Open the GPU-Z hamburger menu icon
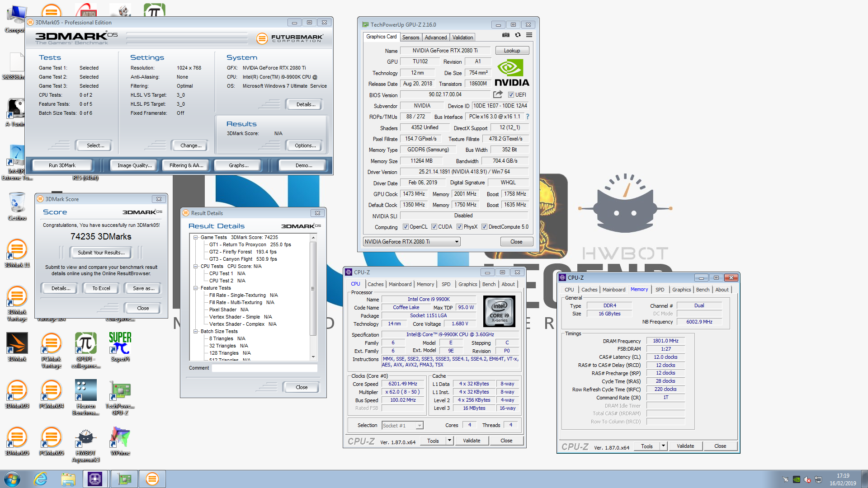This screenshot has height=488, width=868. (529, 35)
